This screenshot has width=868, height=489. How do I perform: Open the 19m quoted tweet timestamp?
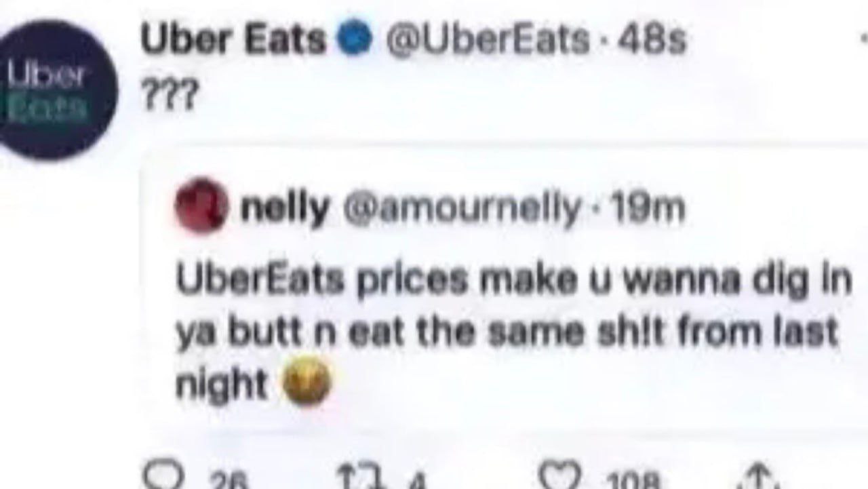click(x=647, y=208)
